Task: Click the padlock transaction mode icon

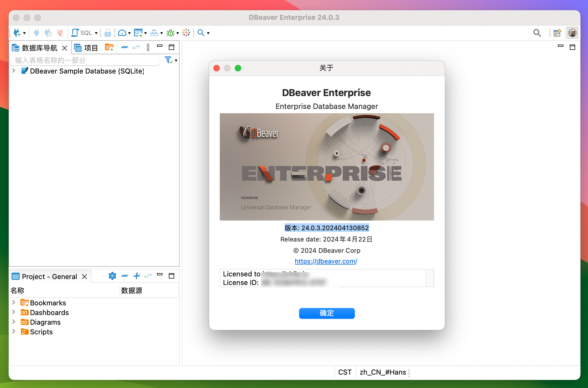Action: (107, 33)
